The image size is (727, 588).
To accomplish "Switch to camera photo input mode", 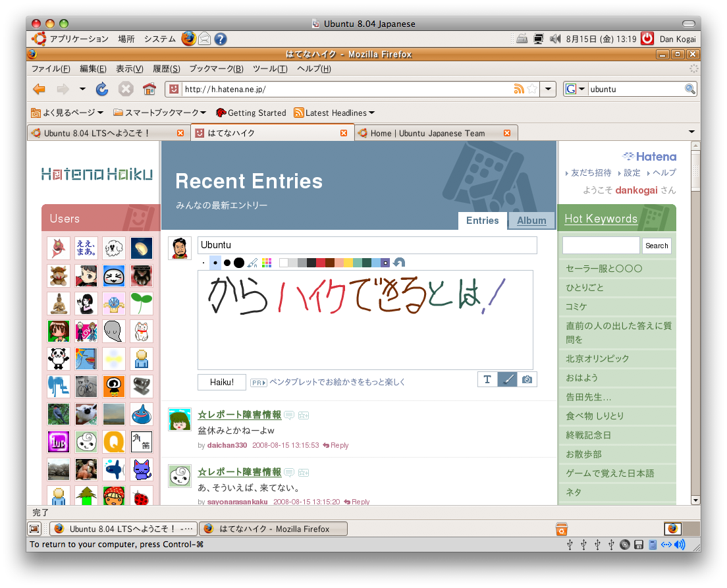I will tap(527, 379).
